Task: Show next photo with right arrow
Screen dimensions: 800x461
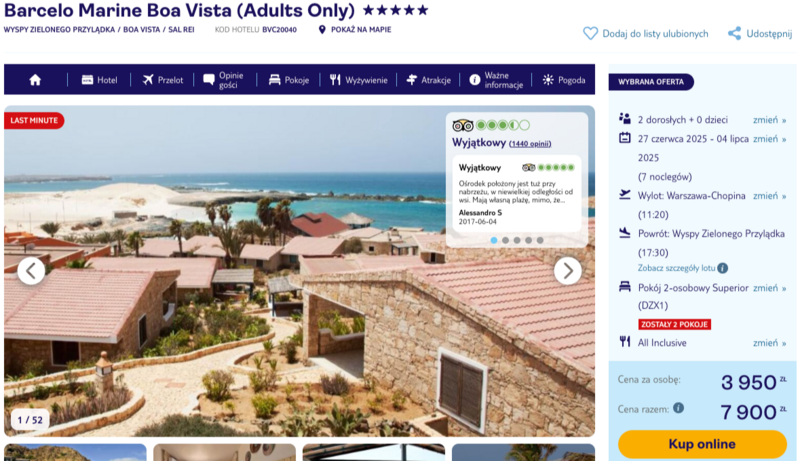Action: [568, 271]
